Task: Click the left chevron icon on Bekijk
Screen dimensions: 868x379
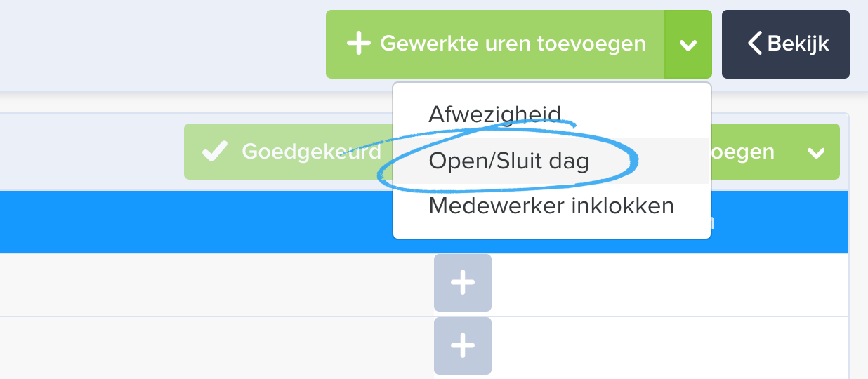Action: pyautogui.click(x=755, y=44)
